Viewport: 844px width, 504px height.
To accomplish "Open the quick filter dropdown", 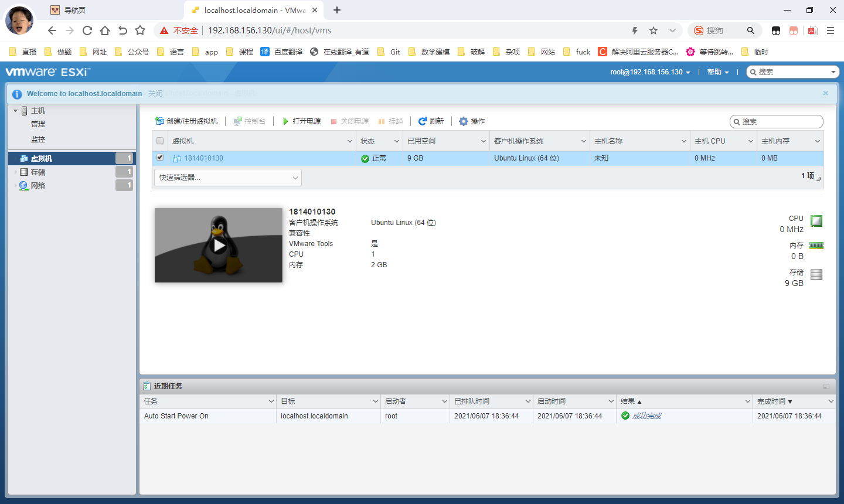I will pyautogui.click(x=228, y=178).
